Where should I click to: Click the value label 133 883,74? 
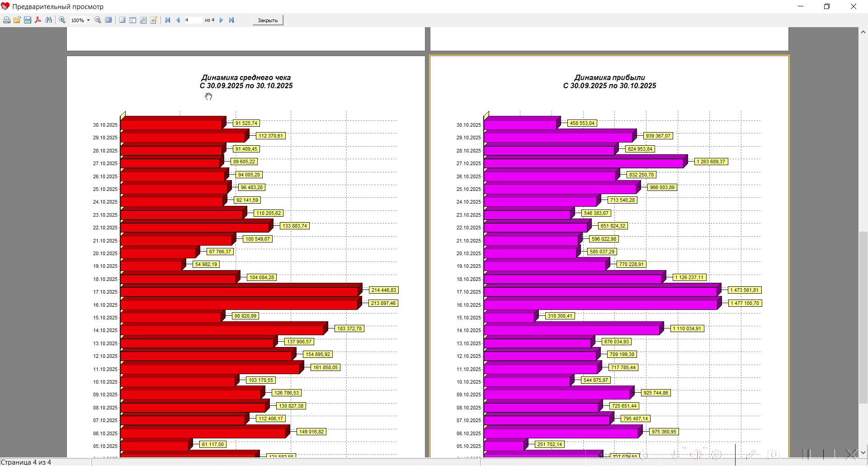[294, 226]
